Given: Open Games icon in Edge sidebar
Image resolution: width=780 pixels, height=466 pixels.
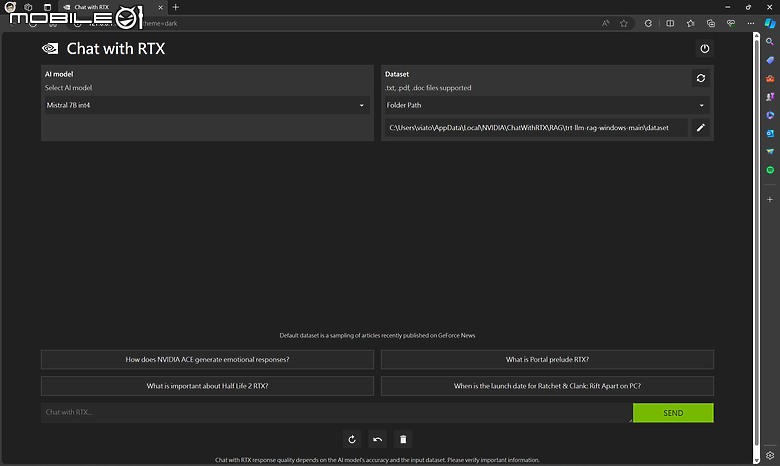Looking at the screenshot, I should [770, 97].
